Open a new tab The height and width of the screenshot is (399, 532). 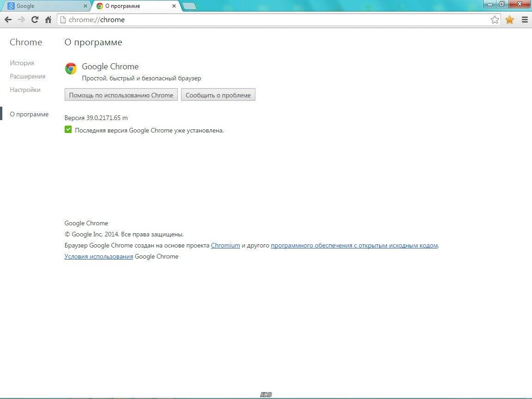click(189, 6)
